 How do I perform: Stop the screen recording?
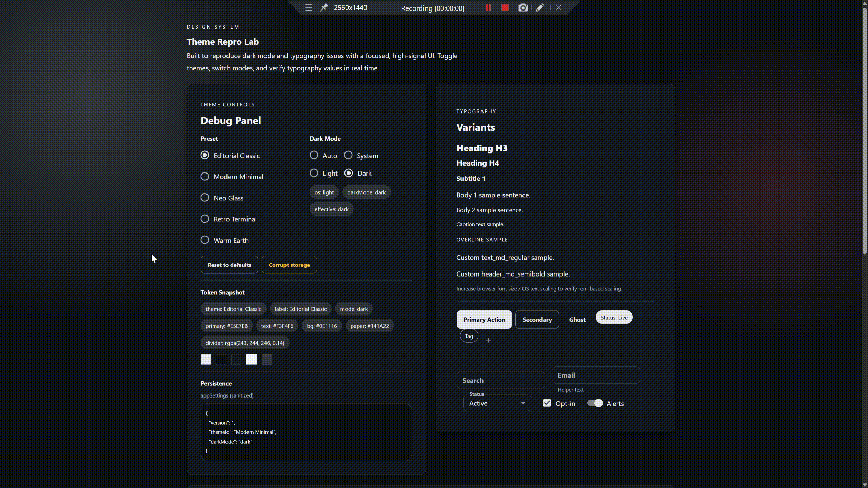505,7
